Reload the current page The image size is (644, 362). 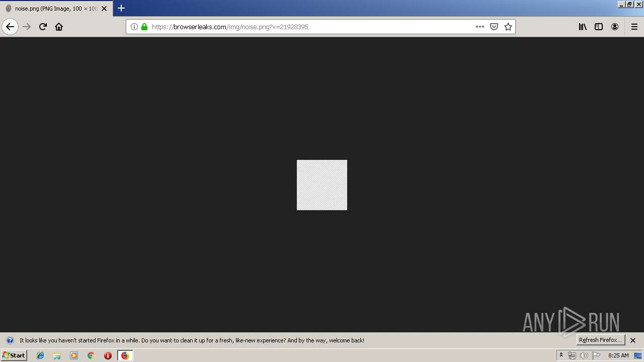pyautogui.click(x=43, y=27)
